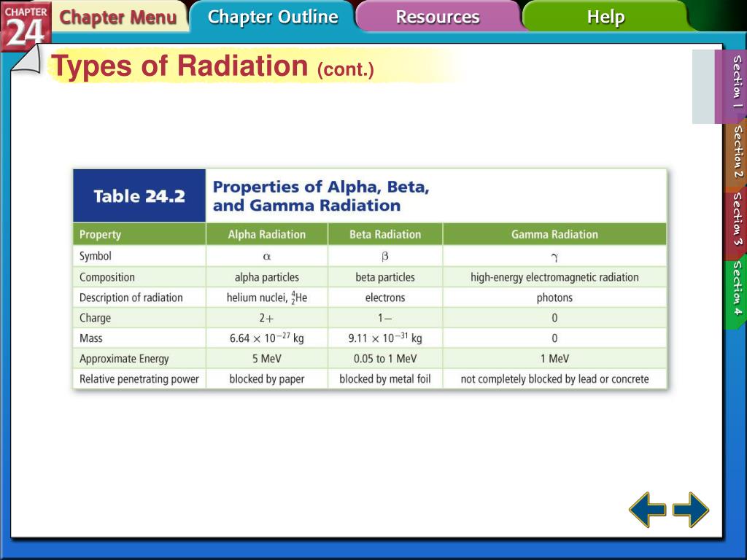Select the 'Table 24.2' label
The width and height of the screenshot is (747, 560).
[x=139, y=196]
